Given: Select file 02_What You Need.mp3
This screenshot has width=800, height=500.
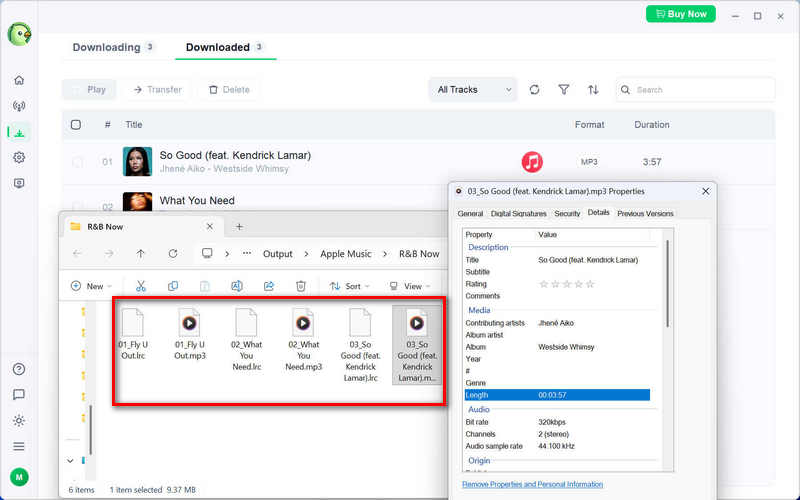Looking at the screenshot, I should pos(304,340).
